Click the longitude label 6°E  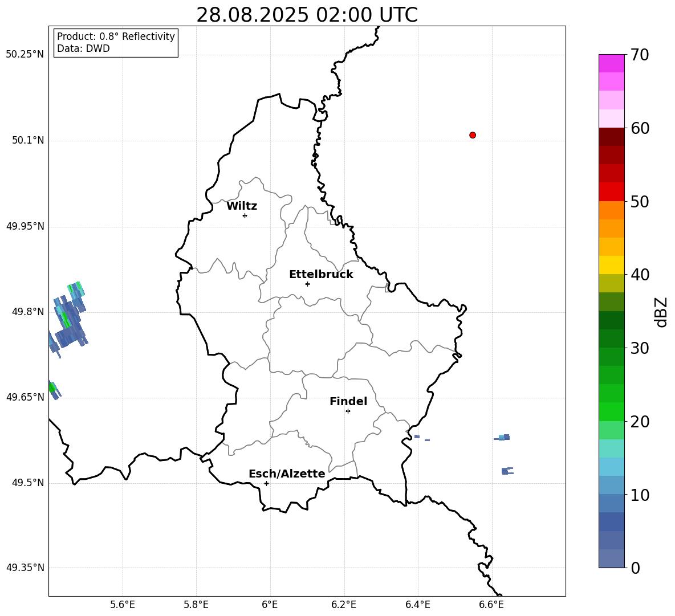coord(270,605)
